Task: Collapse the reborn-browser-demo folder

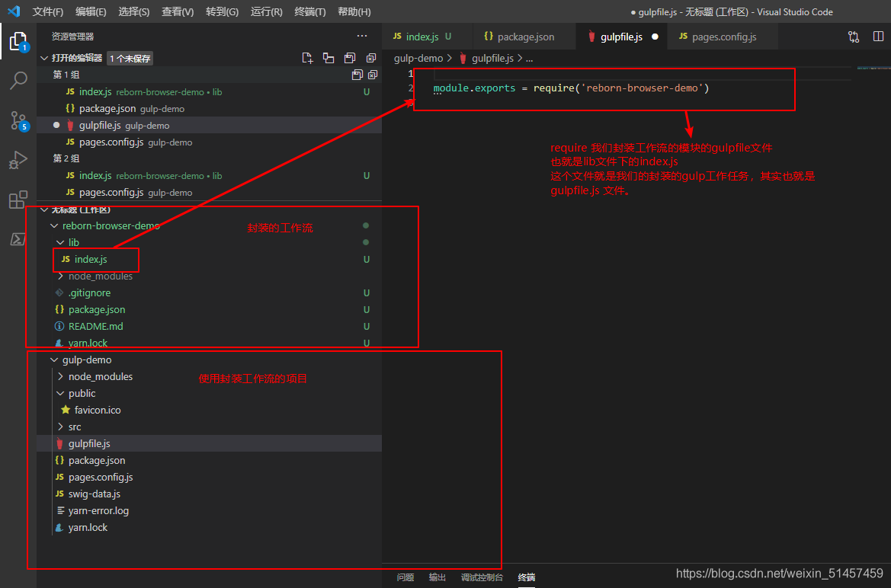Action: point(54,225)
